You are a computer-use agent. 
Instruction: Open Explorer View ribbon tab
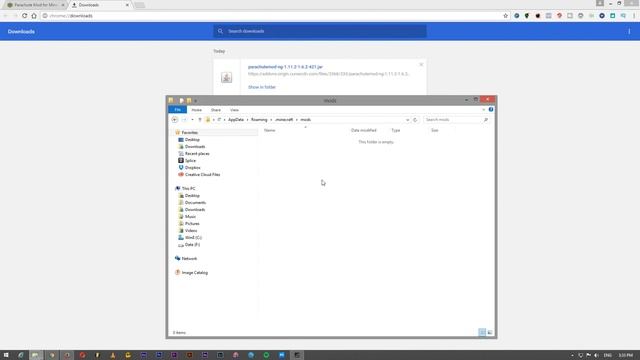pos(234,110)
